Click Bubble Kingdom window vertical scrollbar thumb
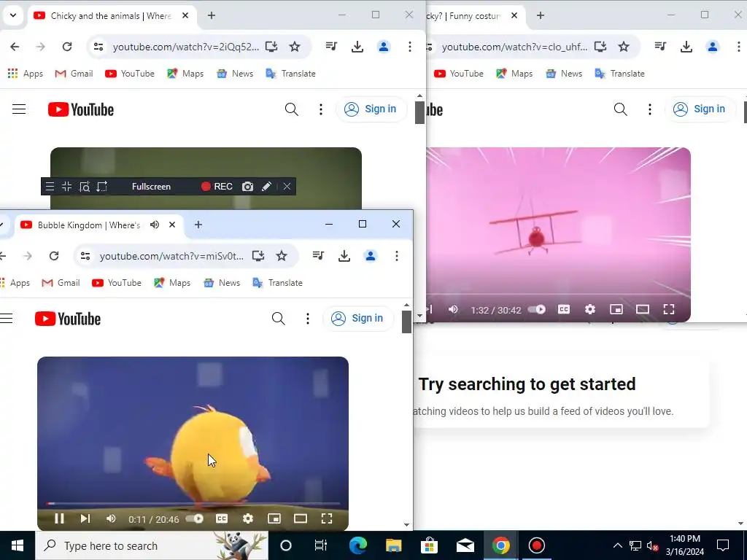 coord(406,322)
